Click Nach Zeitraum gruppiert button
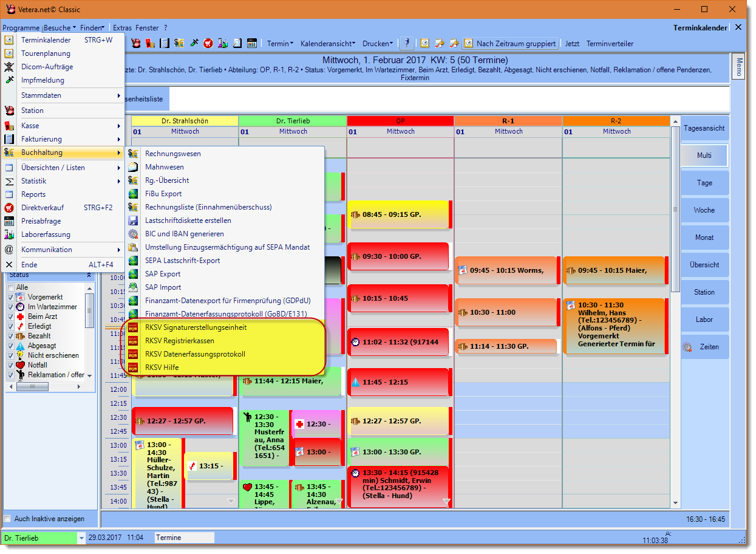 coord(510,44)
